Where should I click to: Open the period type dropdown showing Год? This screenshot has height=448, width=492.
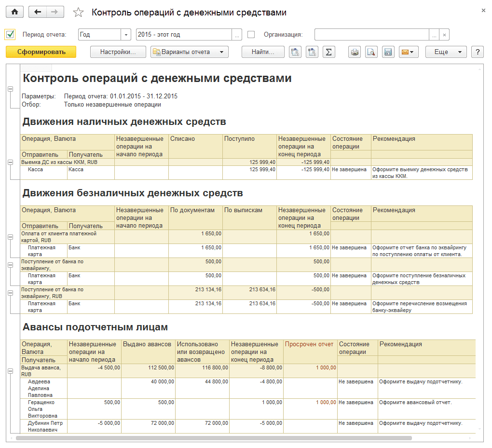click(126, 35)
